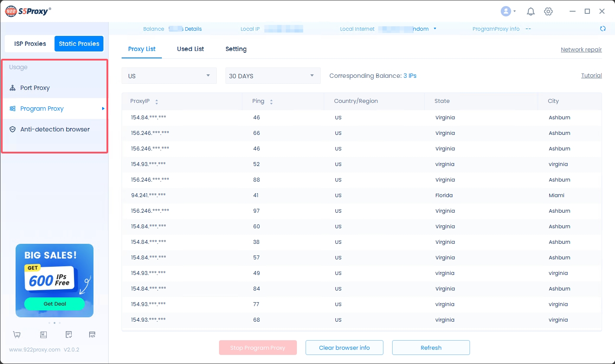Click the middle banner carousel dot
The height and width of the screenshot is (364, 615).
click(55, 323)
